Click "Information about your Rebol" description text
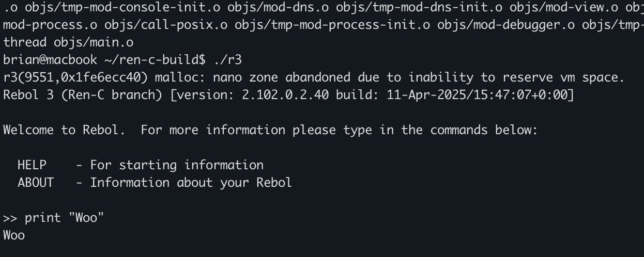644x257 pixels. (191, 183)
